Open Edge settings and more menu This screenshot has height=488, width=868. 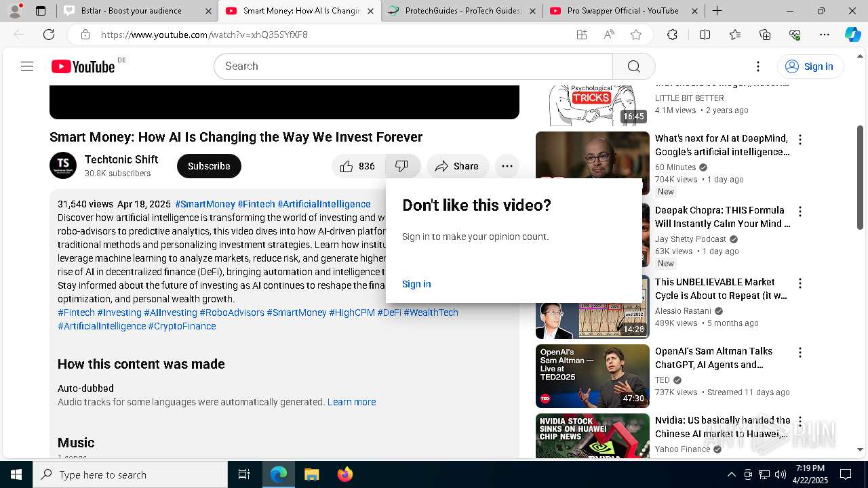click(824, 35)
